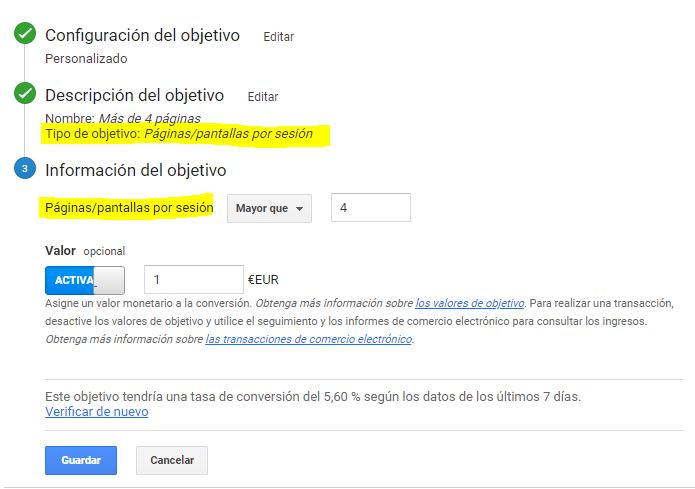Open the Mayor que dropdown
Image resolution: width=695 pixels, height=489 pixels.
coord(269,208)
